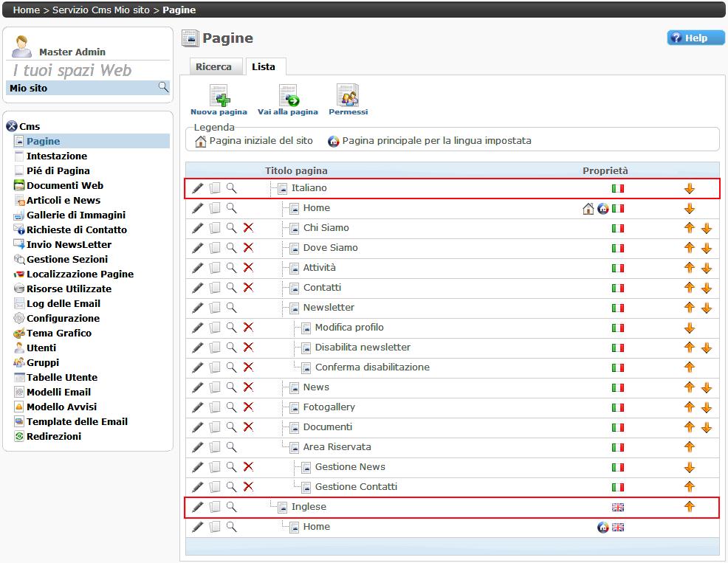Move Fotogallery page up with arrow
The height and width of the screenshot is (563, 728).
(690, 407)
